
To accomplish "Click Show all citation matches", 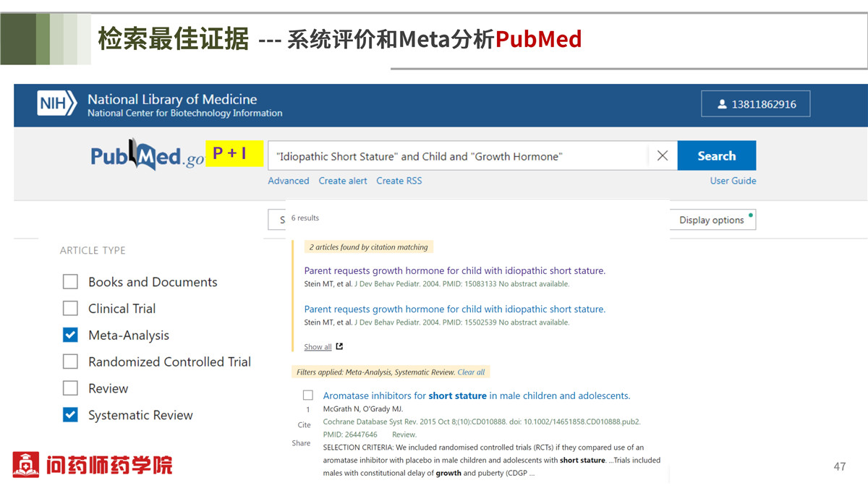I will point(318,347).
